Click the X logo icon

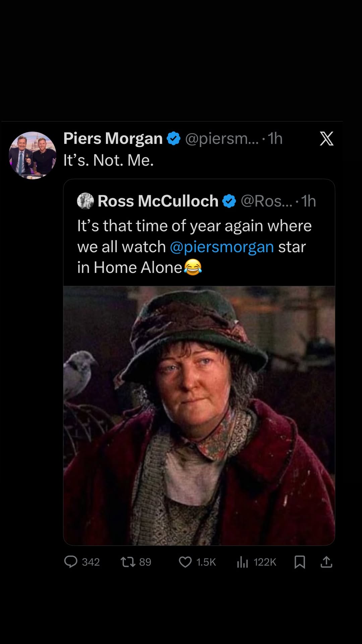tap(326, 139)
